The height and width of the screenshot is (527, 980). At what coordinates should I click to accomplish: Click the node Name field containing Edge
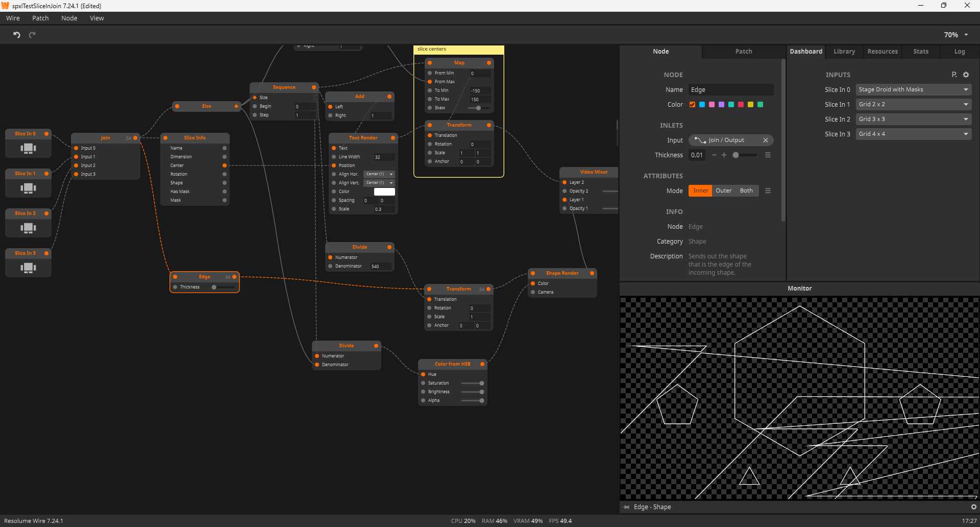730,90
